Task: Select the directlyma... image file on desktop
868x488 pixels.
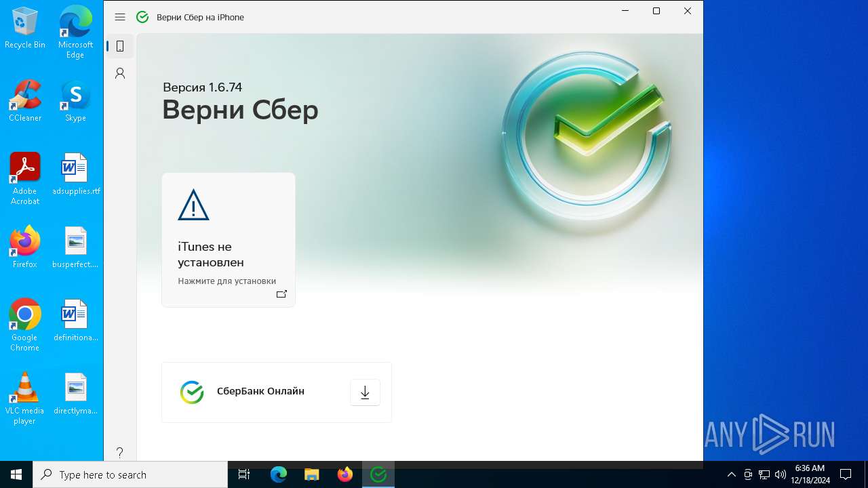Action: tap(75, 394)
